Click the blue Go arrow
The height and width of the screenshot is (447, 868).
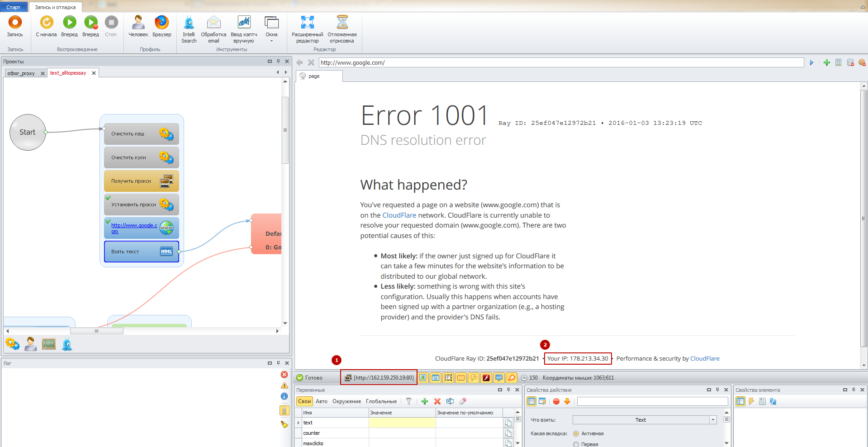click(811, 62)
